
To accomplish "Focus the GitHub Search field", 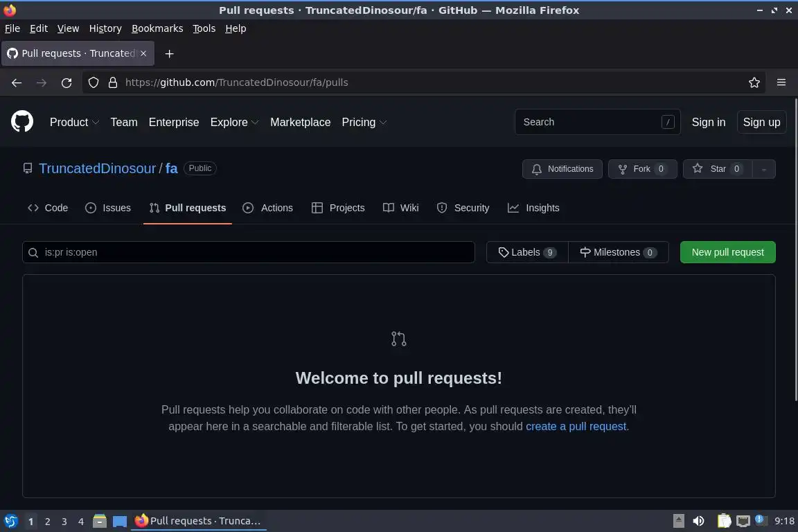I will (x=598, y=122).
